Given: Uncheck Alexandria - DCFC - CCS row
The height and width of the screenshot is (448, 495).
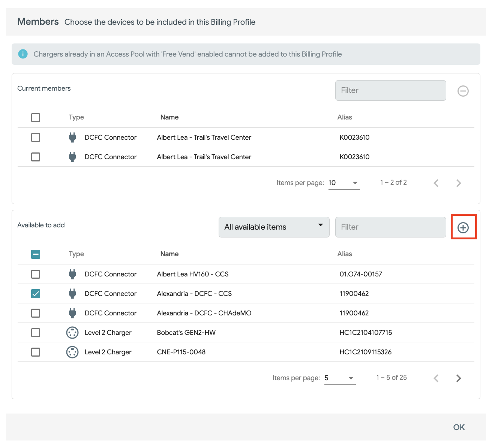Looking at the screenshot, I should click(36, 294).
